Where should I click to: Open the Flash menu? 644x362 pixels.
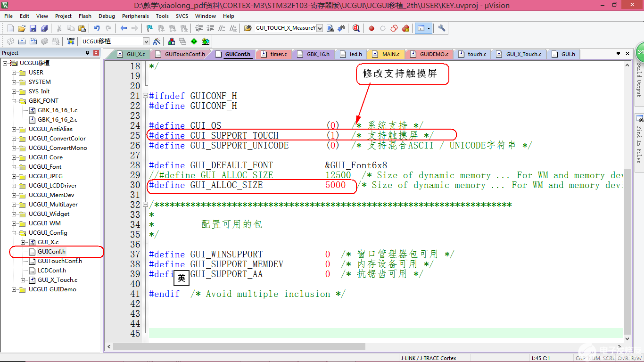[x=85, y=16]
